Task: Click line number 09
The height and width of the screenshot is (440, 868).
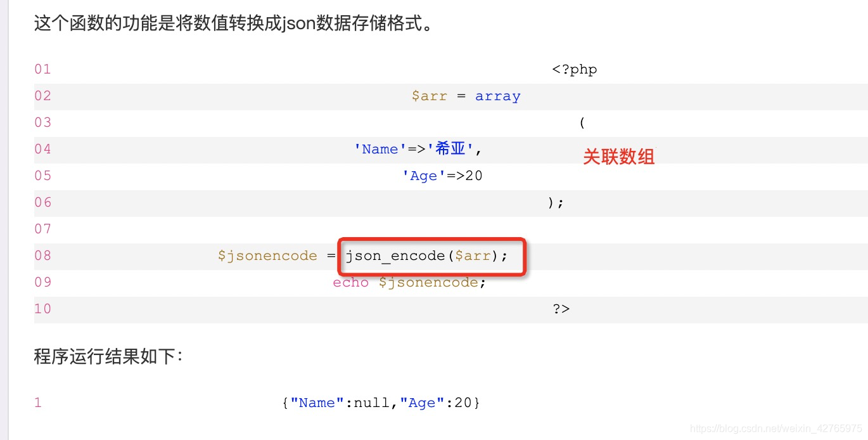Action: [42, 282]
